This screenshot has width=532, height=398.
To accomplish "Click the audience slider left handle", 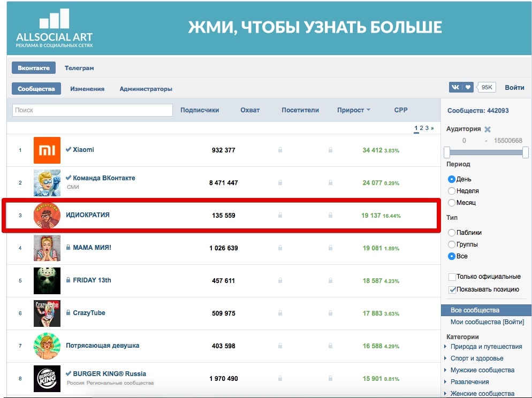I will pos(447,152).
